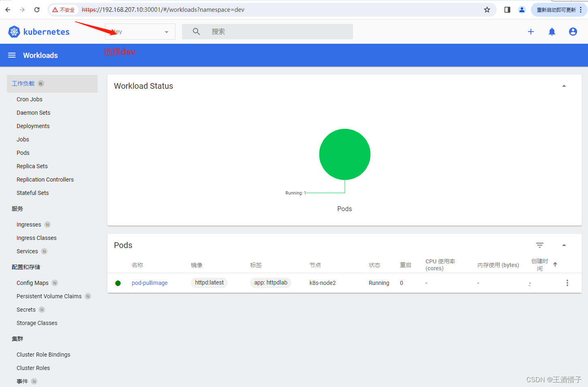Viewport: 588px width, 387px height.
Task: Open the namespace dropdown
Action: 140,32
